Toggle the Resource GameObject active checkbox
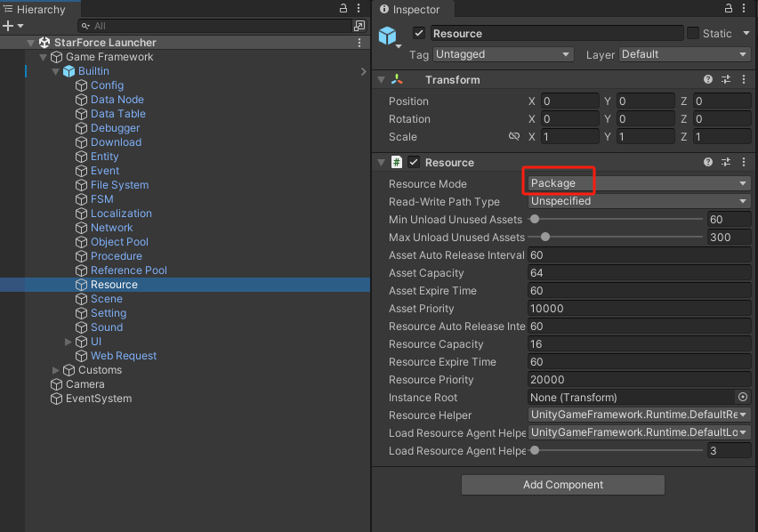Viewport: 758px width, 532px height. (x=417, y=33)
